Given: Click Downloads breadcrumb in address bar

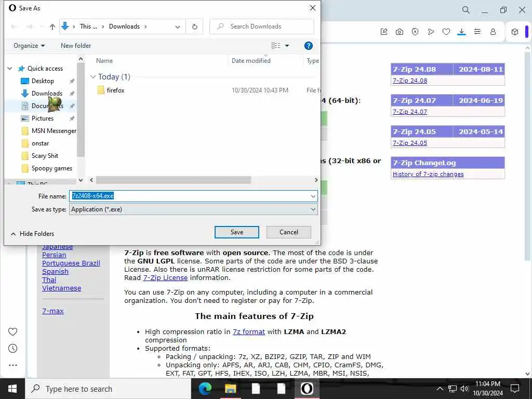Looking at the screenshot, I should (x=124, y=26).
